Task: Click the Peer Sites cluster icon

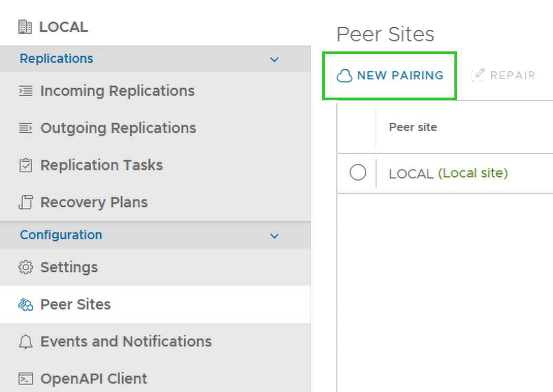Action: tap(25, 304)
